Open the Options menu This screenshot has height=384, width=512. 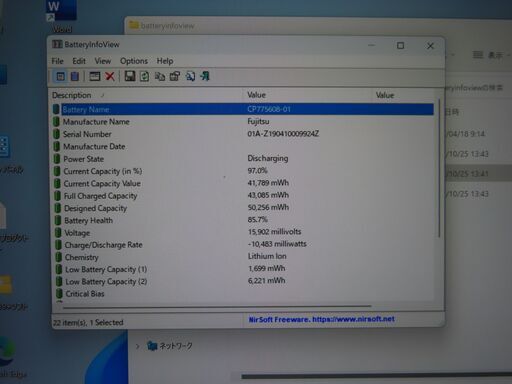[134, 61]
